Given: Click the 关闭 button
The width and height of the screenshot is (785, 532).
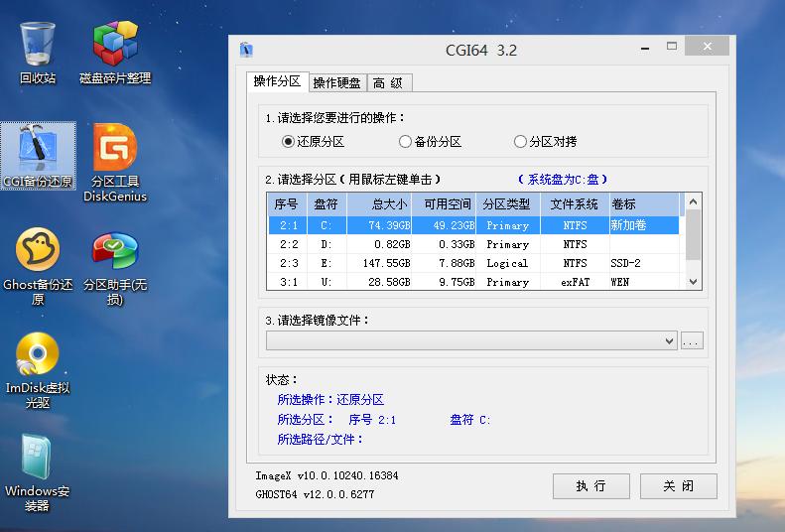Looking at the screenshot, I should [679, 486].
